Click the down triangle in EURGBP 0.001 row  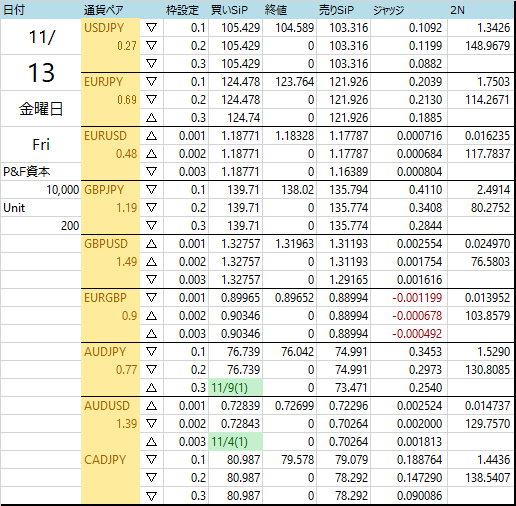(151, 298)
